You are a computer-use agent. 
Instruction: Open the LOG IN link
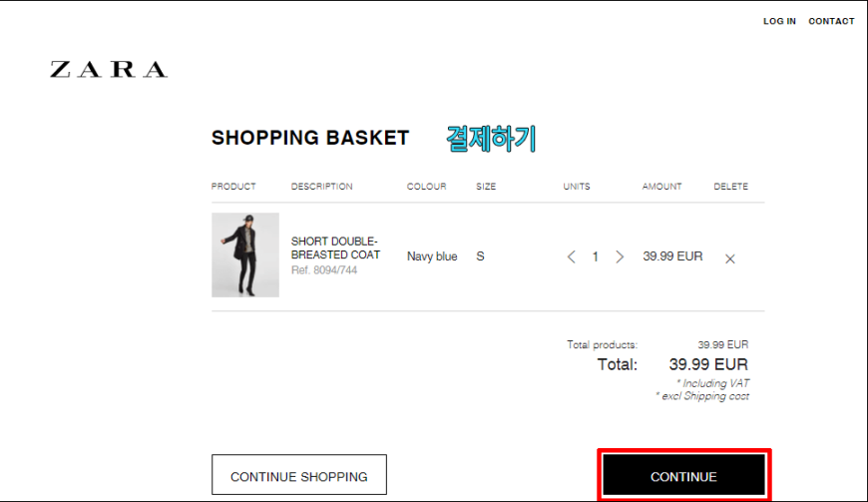pos(779,21)
